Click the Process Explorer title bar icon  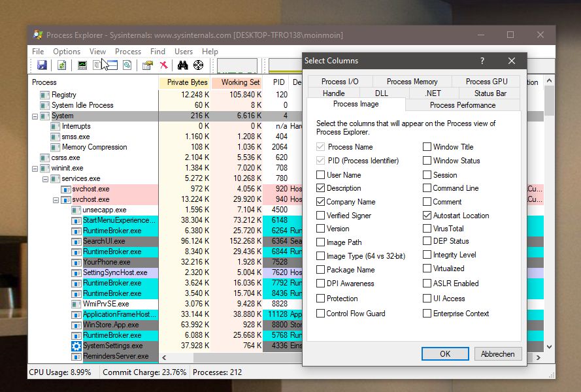[x=38, y=35]
